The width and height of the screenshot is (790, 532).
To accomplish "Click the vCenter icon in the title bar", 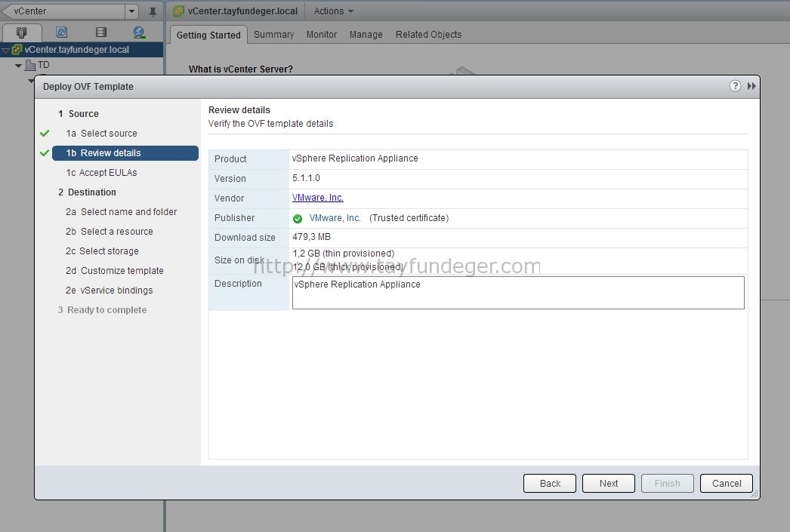I will tap(177, 11).
